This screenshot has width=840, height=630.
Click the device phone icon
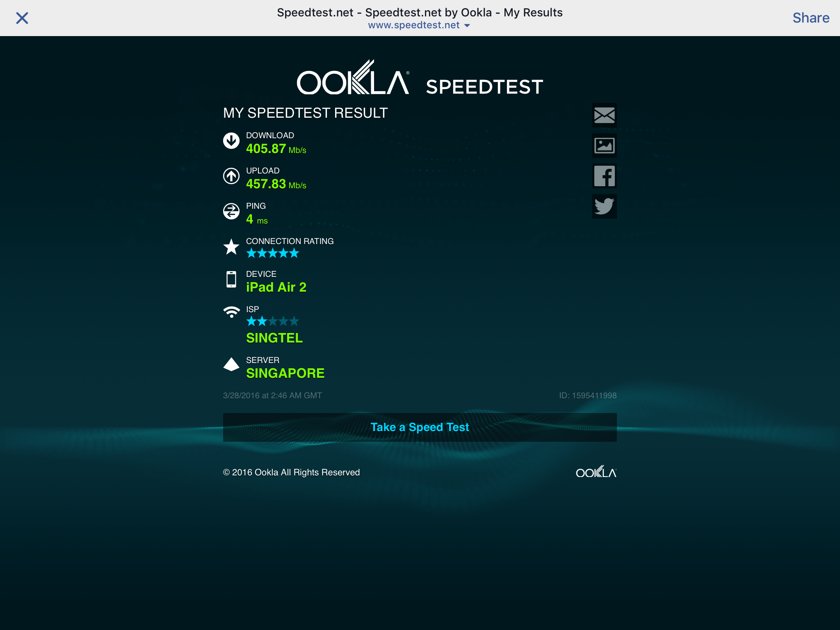(x=231, y=279)
